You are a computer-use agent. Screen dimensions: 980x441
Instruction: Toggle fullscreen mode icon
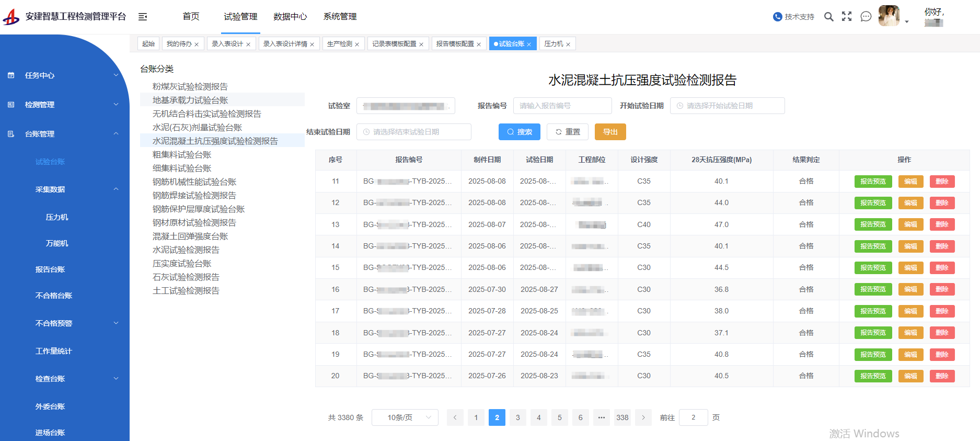tap(847, 17)
